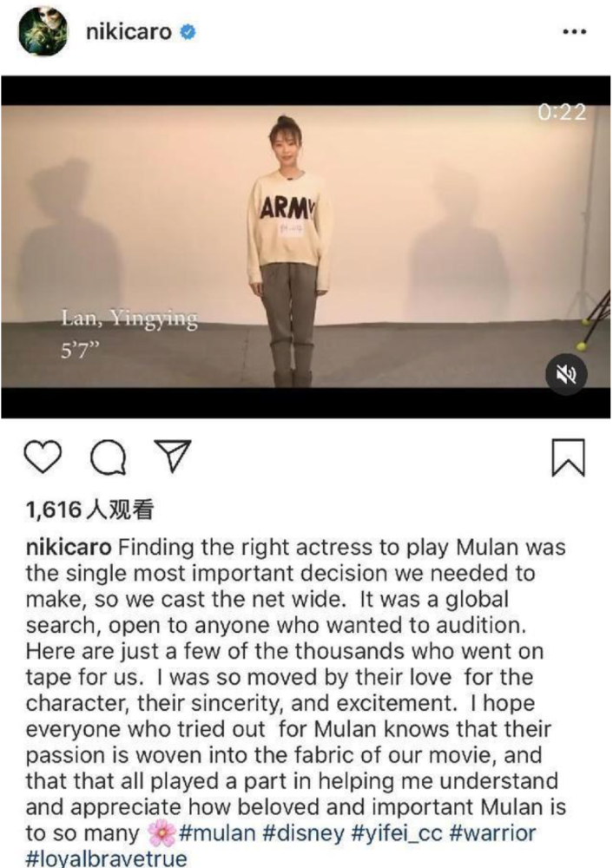613x868 pixels.
Task: Open the three-dot more options menu
Action: (x=574, y=32)
